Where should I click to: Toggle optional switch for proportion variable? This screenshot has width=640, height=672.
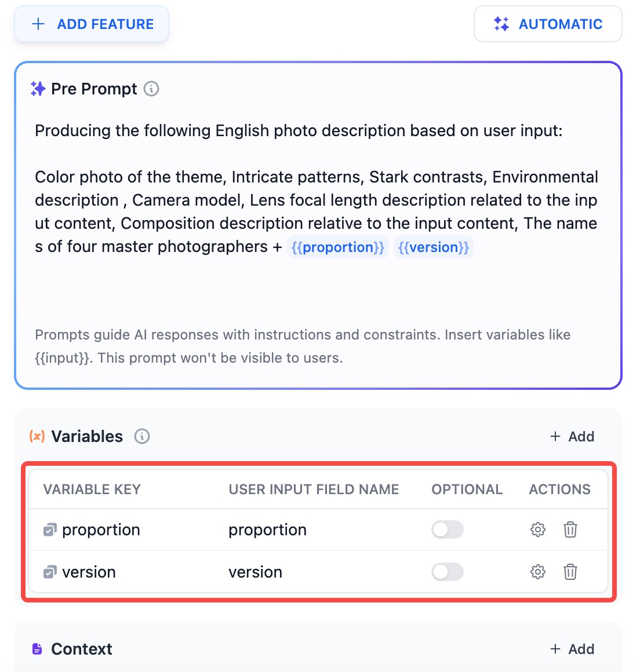click(x=448, y=529)
